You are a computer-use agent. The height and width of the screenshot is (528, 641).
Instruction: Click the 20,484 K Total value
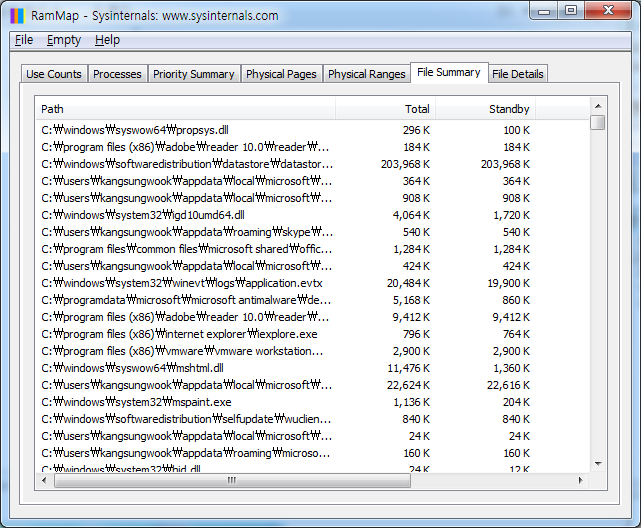click(x=408, y=283)
